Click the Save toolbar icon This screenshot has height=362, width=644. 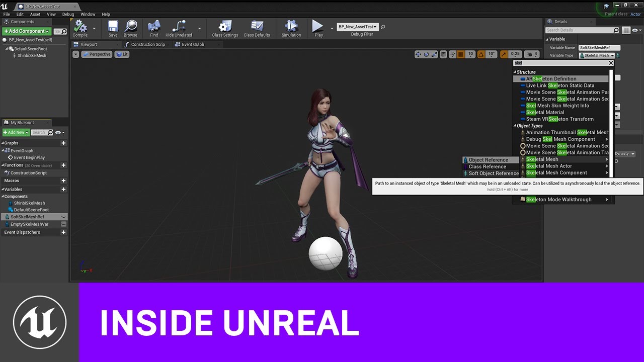[x=113, y=26]
